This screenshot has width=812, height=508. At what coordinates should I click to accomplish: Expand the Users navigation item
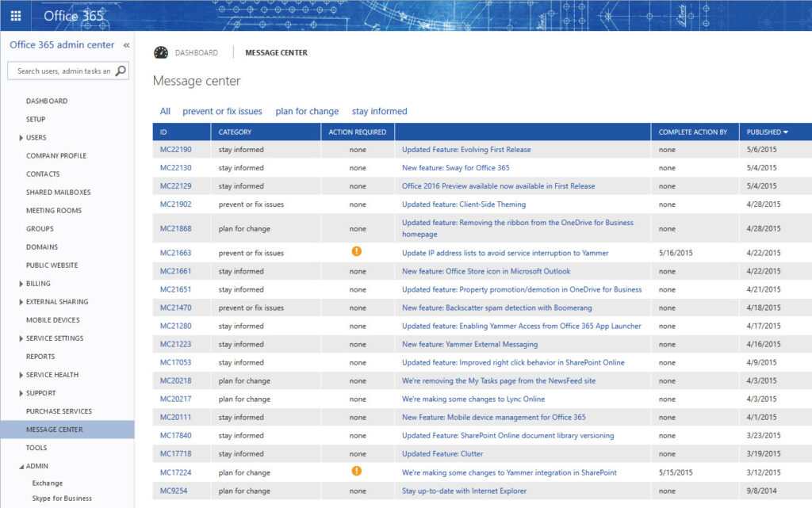(x=21, y=138)
